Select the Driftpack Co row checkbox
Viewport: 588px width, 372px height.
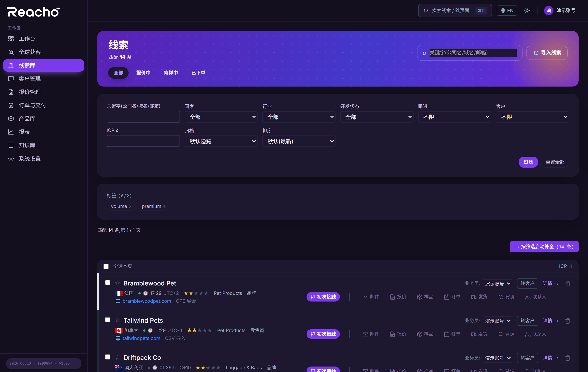tap(107, 357)
